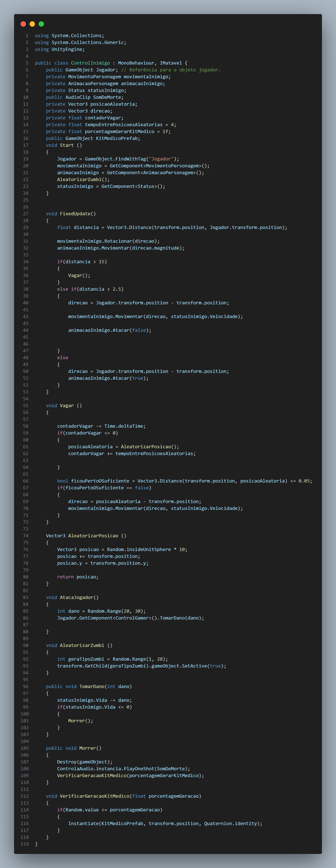
Task: Click 'if(Random.value <= porcentagemGeracao)' condition
Action: (110, 810)
